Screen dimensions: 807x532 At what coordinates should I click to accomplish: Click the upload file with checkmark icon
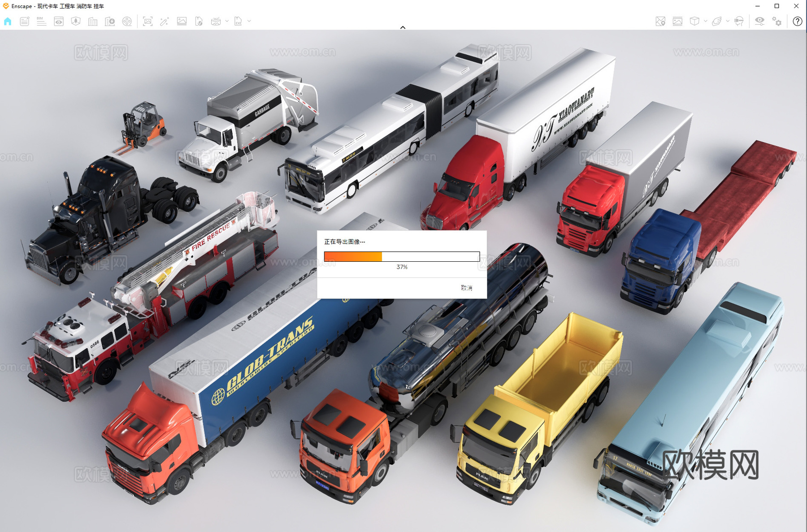coord(199,21)
